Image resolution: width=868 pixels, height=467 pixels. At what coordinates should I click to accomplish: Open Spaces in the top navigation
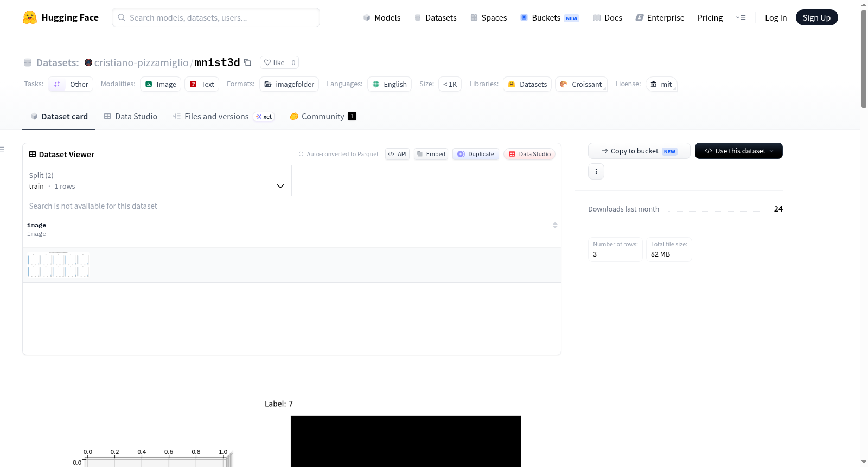pyautogui.click(x=488, y=17)
